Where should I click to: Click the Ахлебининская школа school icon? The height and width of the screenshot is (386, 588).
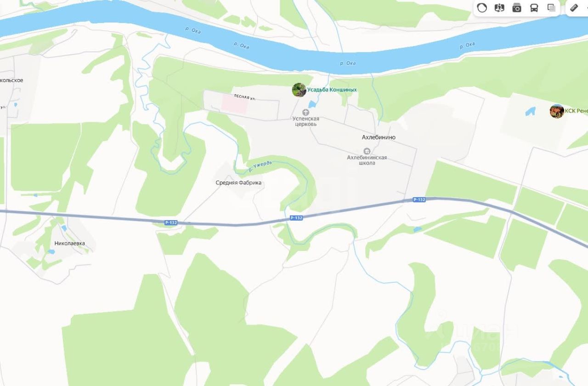click(367, 151)
